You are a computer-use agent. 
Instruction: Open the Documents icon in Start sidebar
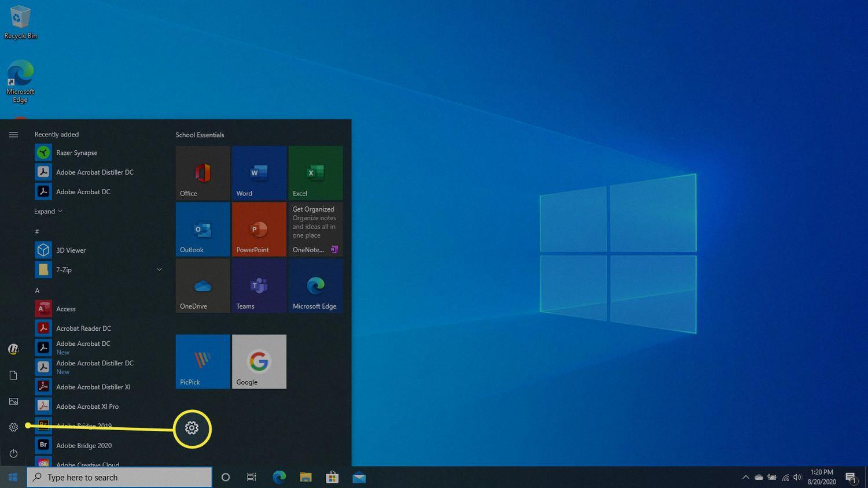(x=13, y=375)
